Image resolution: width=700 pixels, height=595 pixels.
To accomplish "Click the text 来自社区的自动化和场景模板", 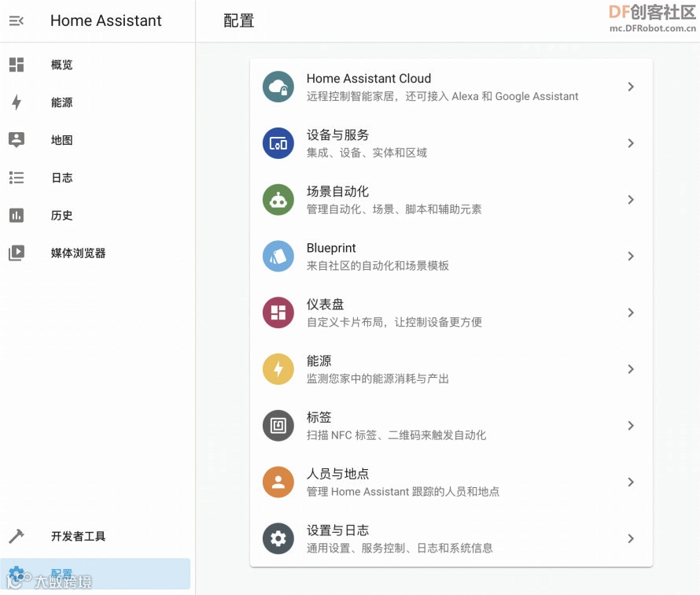I will coord(378,266).
